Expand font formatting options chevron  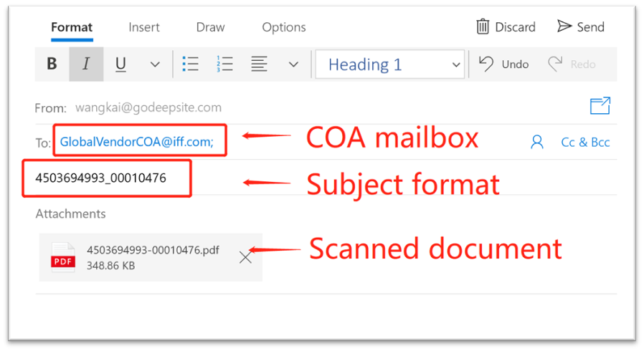(x=155, y=64)
